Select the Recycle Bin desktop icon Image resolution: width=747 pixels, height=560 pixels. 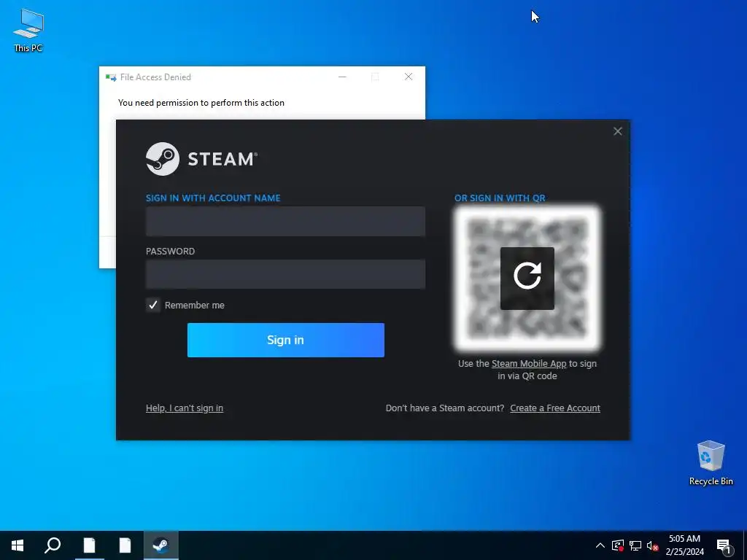[x=711, y=463]
